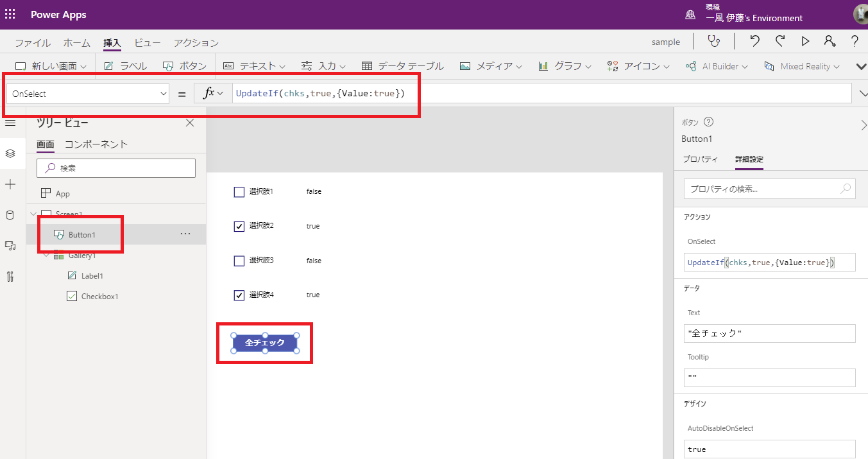
Task: Collapse the Screen1 tree node
Action: (x=33, y=214)
